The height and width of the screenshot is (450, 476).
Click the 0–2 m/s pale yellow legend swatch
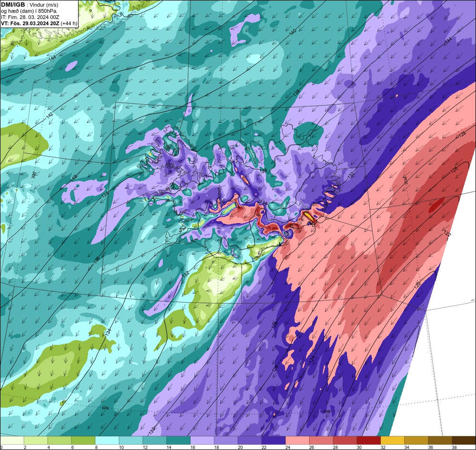click(x=12, y=440)
